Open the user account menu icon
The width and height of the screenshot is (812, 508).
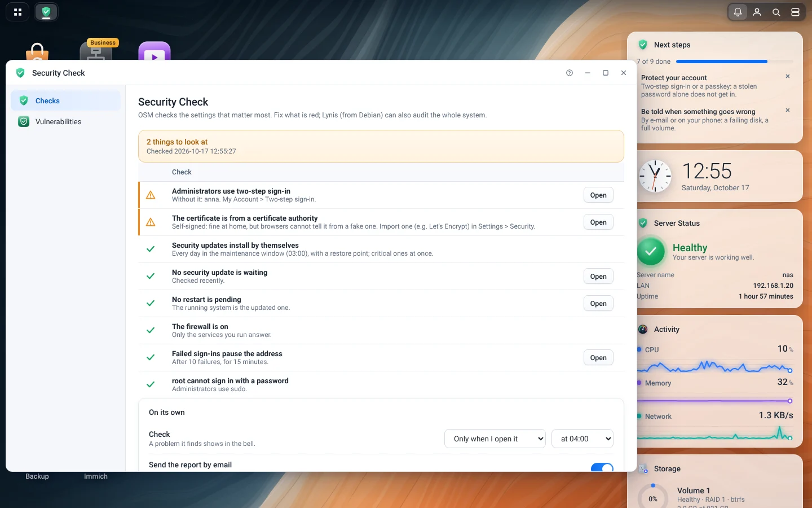click(x=757, y=12)
